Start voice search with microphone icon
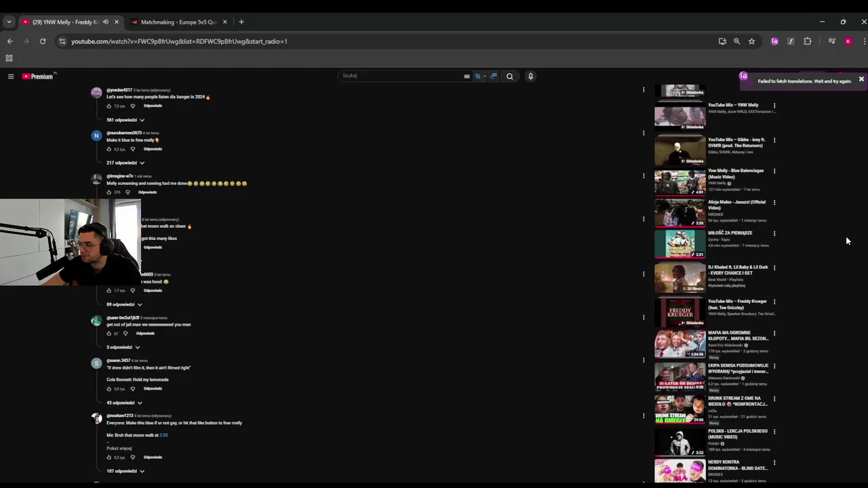Image resolution: width=868 pixels, height=488 pixels. pyautogui.click(x=530, y=77)
